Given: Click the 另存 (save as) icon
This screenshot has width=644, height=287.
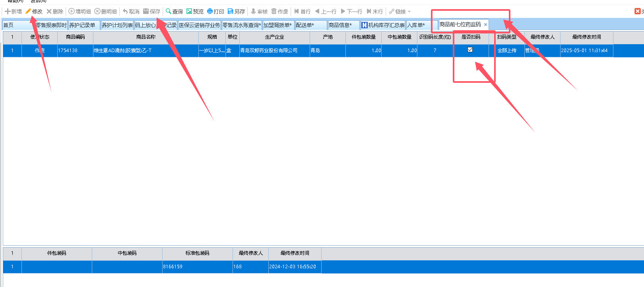Looking at the screenshot, I should [x=231, y=12].
